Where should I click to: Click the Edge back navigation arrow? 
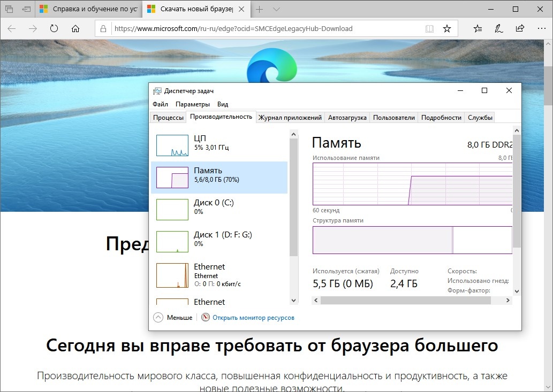(x=12, y=28)
